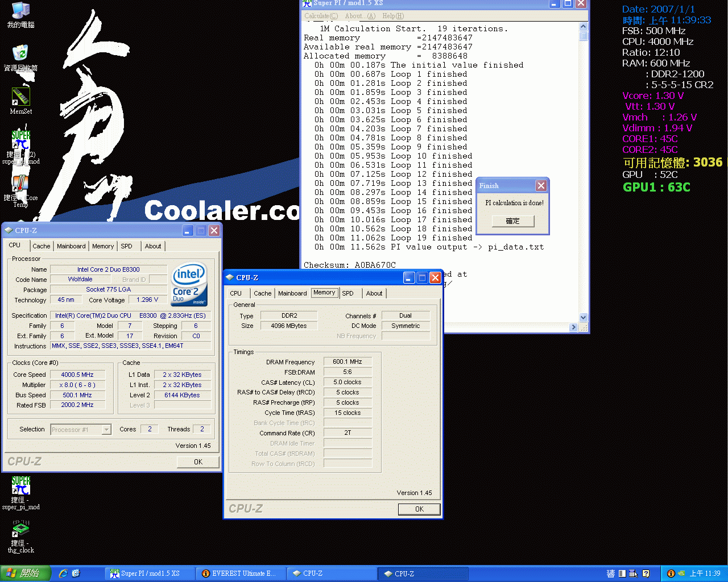Click the EVEREST tray info icon
Image resolution: width=728 pixels, height=582 pixels.
pyautogui.click(x=671, y=573)
